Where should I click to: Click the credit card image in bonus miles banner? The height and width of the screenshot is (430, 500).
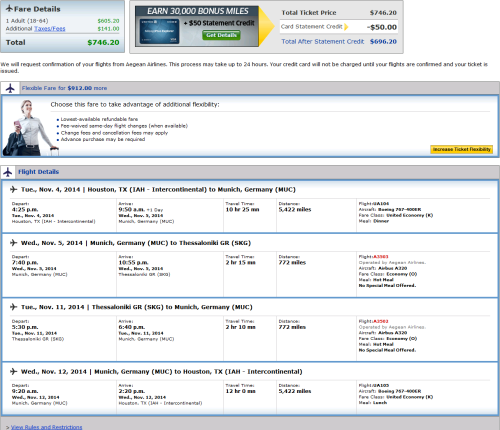click(159, 31)
